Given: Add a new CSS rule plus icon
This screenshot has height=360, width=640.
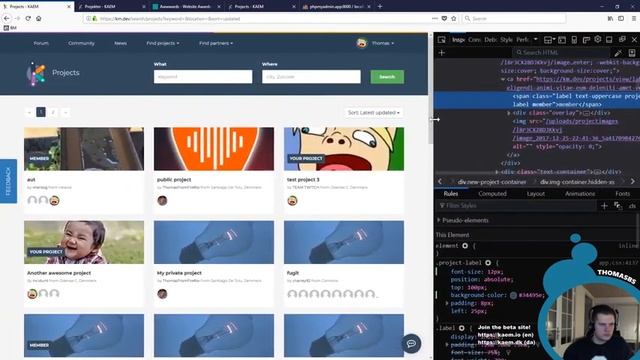Looking at the screenshot, I should pos(604,206).
